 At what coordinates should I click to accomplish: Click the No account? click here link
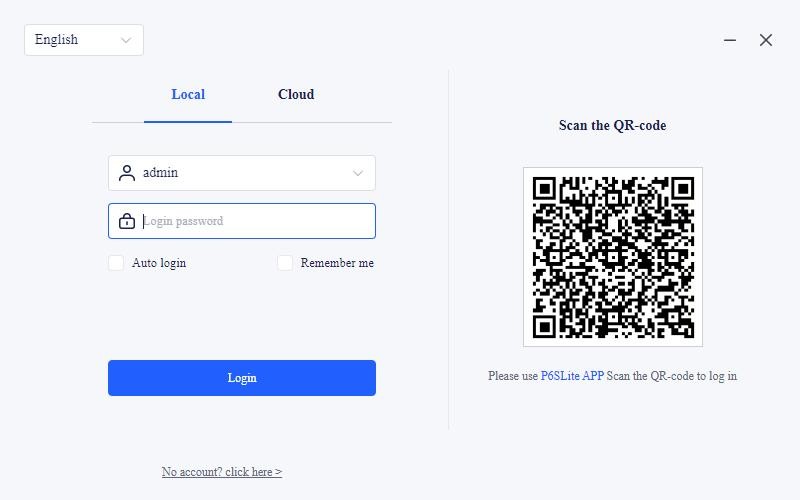click(x=222, y=472)
